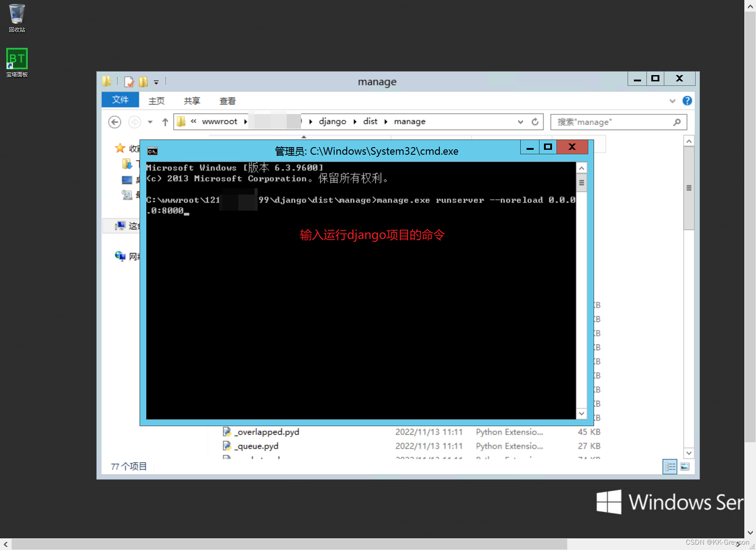Maximize the manage Explorer window
Image resolution: width=756 pixels, height=550 pixels.
(655, 79)
